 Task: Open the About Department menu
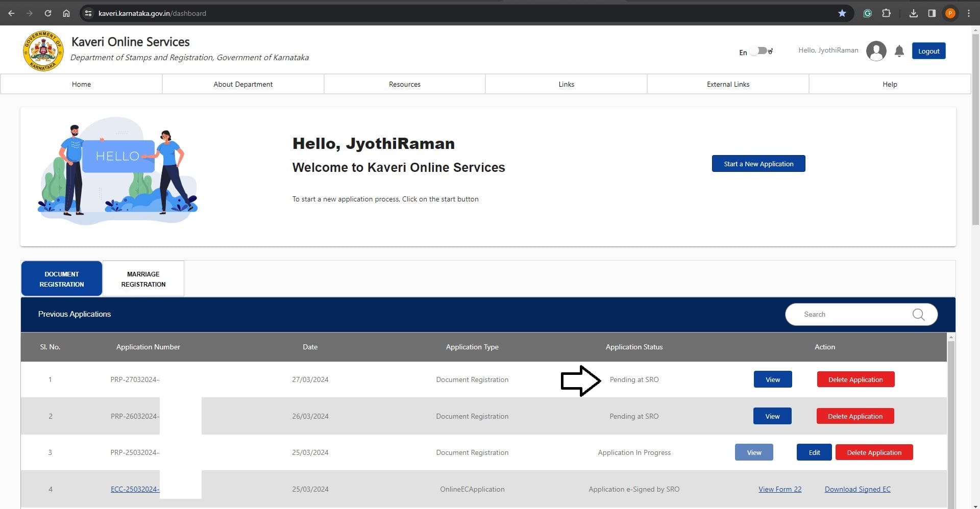[x=243, y=84]
